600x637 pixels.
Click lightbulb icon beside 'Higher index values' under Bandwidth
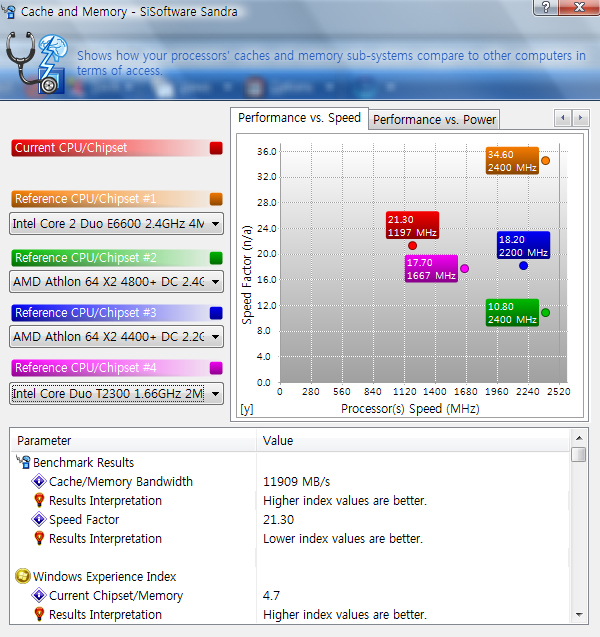click(x=39, y=500)
